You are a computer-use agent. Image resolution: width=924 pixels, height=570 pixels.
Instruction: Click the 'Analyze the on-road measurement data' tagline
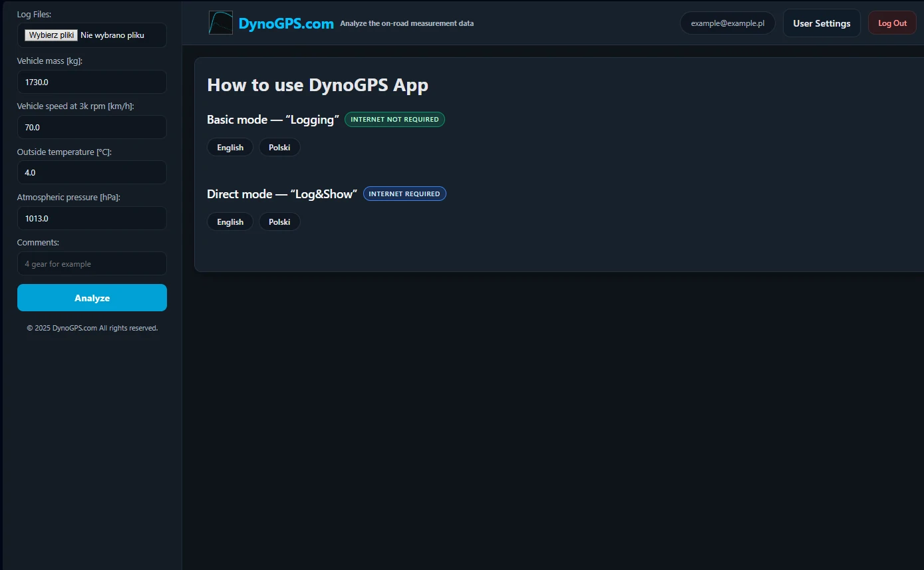[x=407, y=23]
